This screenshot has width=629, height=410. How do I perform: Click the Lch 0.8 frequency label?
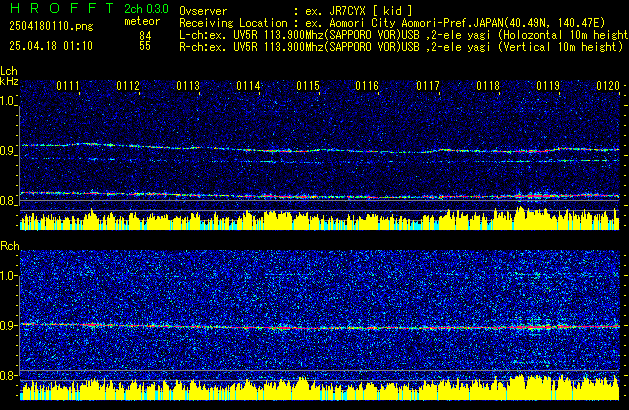click(x=8, y=201)
